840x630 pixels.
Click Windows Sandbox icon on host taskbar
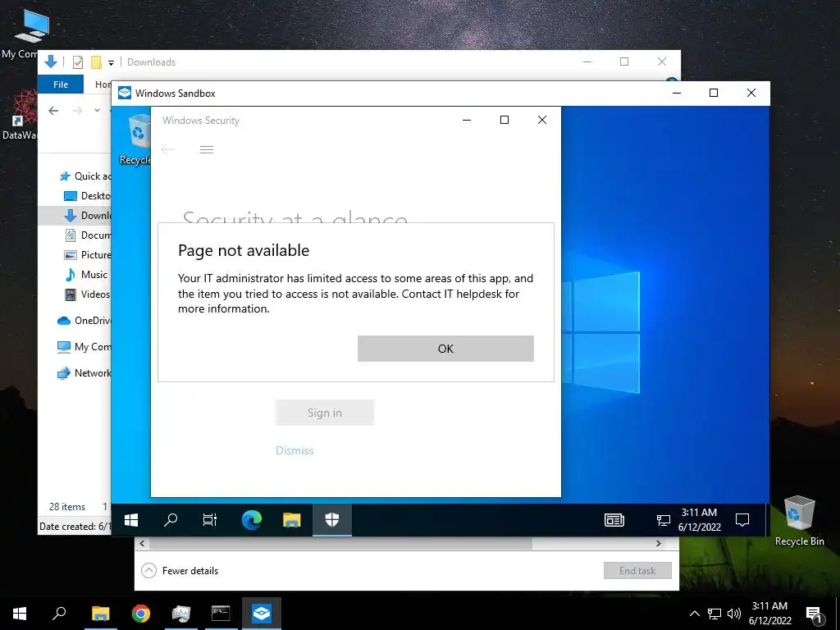coord(262,614)
